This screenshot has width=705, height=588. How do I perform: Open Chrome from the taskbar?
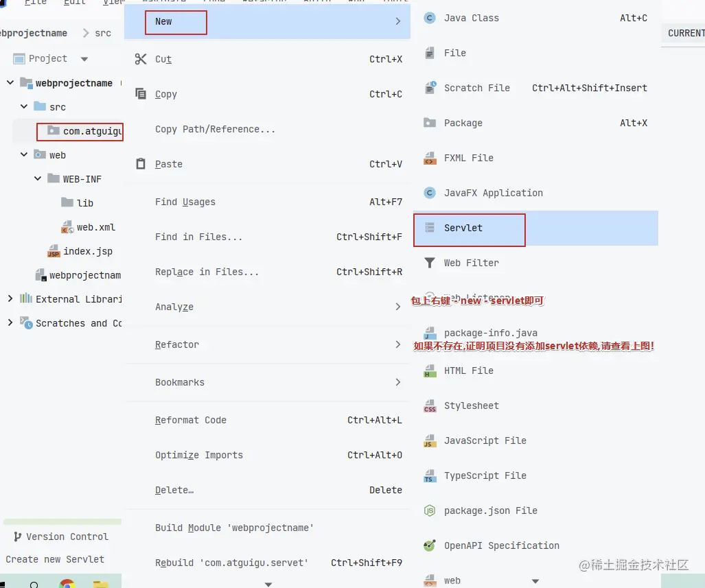pyautogui.click(x=67, y=583)
